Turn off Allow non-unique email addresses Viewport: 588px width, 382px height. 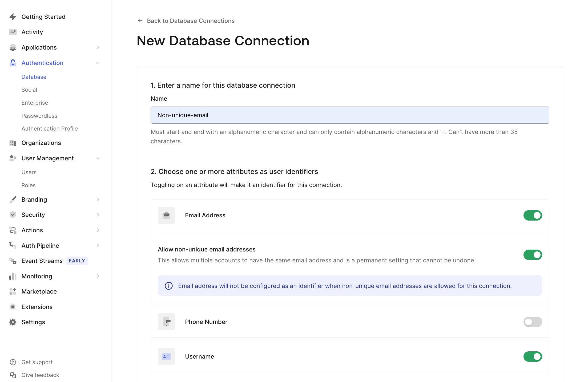[533, 255]
